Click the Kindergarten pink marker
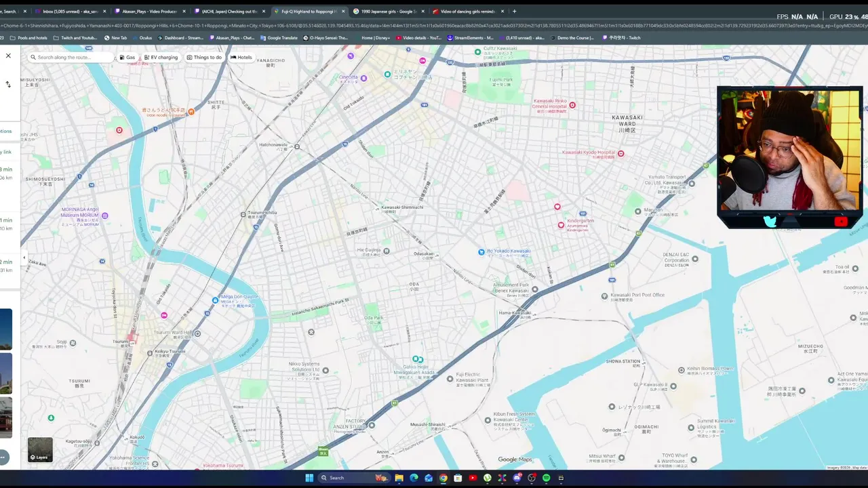 (x=561, y=225)
